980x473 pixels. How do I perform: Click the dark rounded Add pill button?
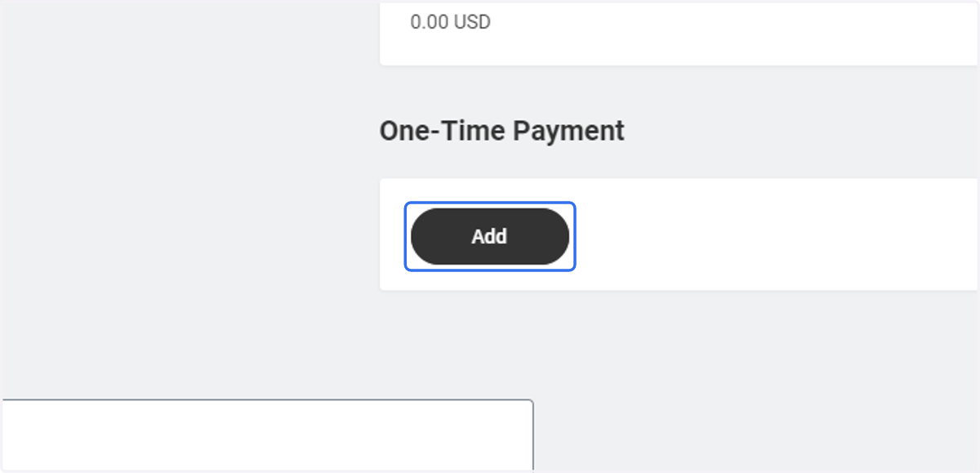click(x=490, y=236)
